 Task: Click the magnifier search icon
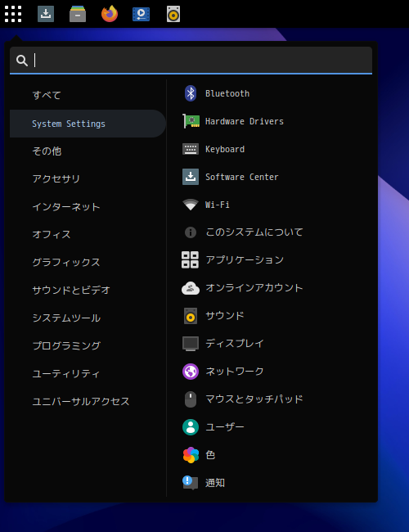pyautogui.click(x=22, y=61)
